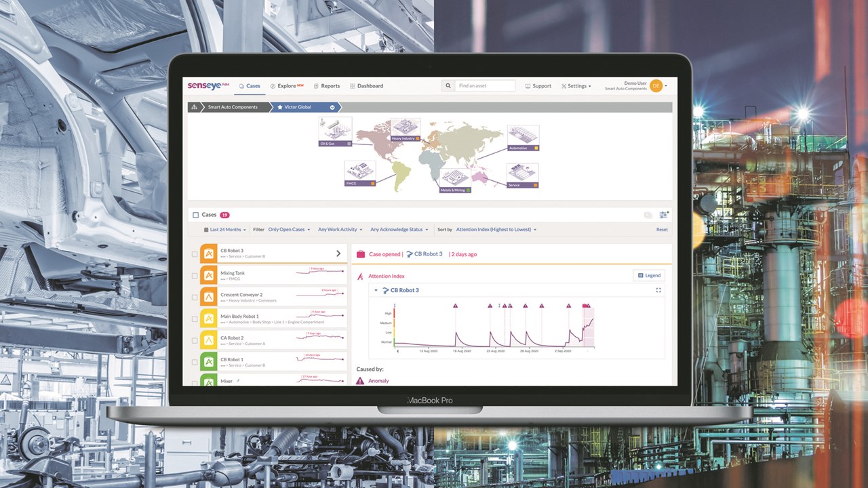Click the Anomaly warning triangle icon
This screenshot has height=488, width=868.
[360, 381]
